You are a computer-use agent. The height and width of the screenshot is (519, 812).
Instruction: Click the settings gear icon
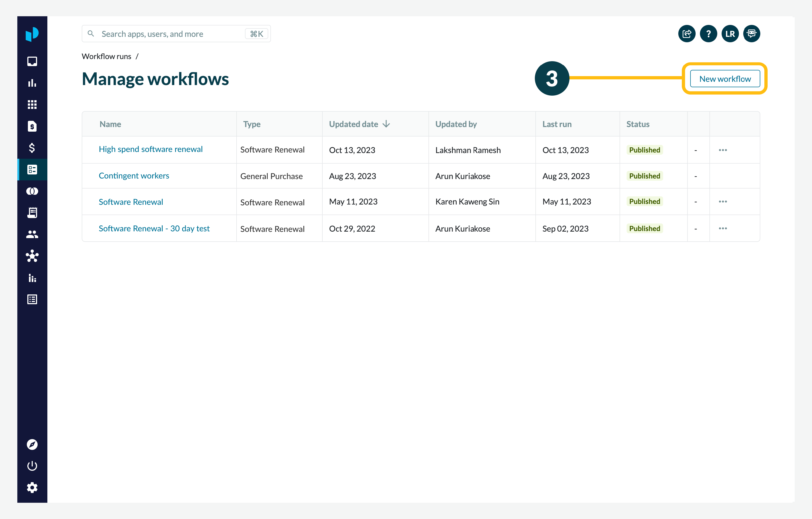[32, 487]
